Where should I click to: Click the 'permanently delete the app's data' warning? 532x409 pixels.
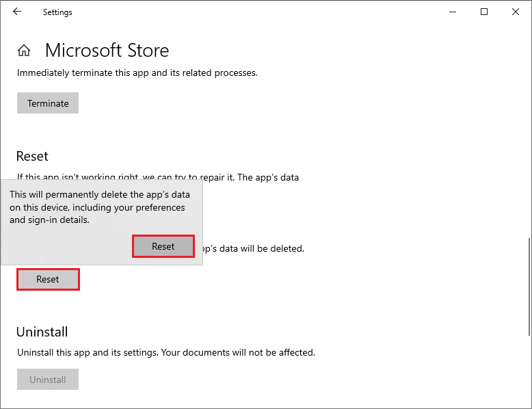tap(100, 207)
